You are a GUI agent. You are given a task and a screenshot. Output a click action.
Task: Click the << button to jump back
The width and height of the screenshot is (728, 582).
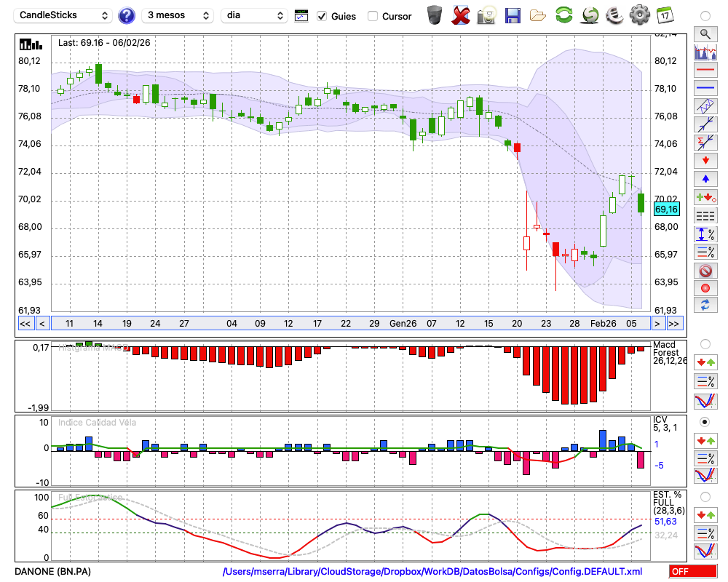tap(25, 324)
